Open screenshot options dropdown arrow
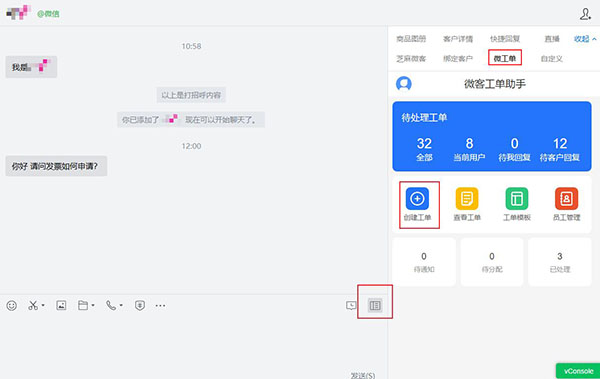 point(43,305)
